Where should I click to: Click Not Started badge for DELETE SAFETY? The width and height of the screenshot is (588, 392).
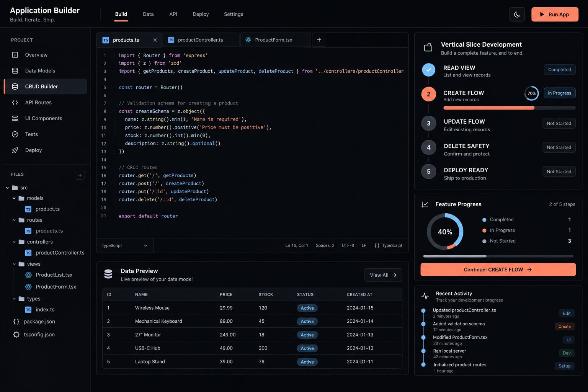559,147
